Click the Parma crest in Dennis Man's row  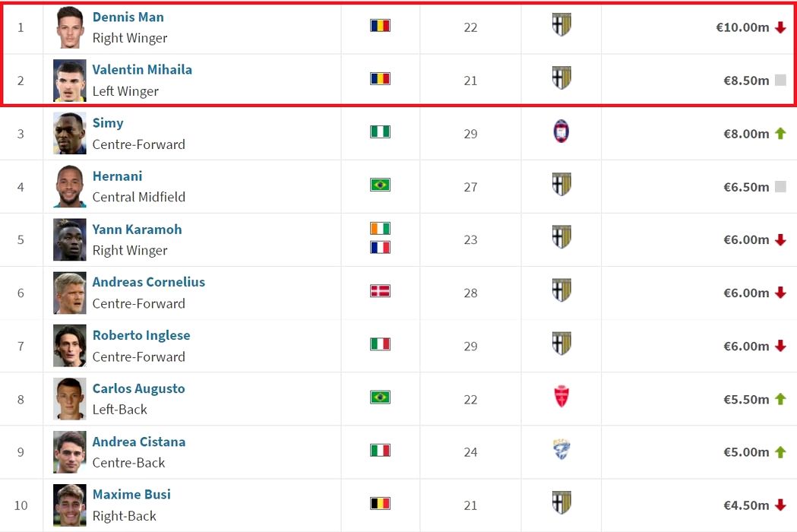pos(561,25)
